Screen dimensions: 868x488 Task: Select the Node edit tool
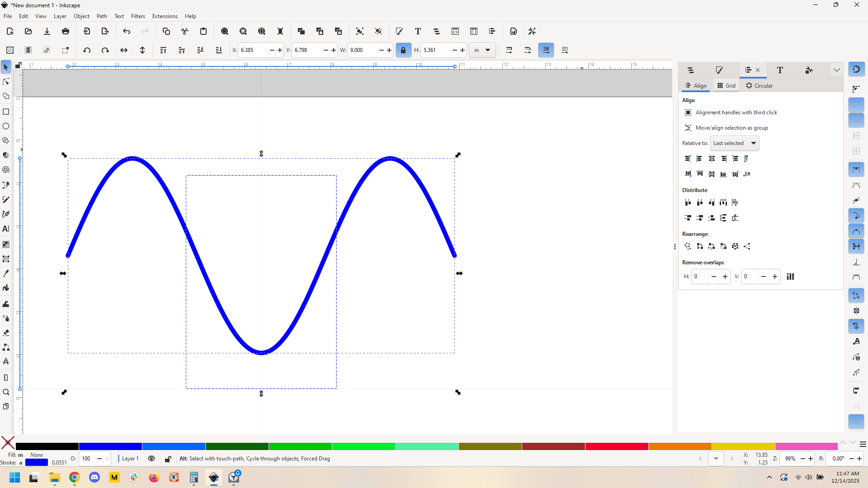click(6, 82)
